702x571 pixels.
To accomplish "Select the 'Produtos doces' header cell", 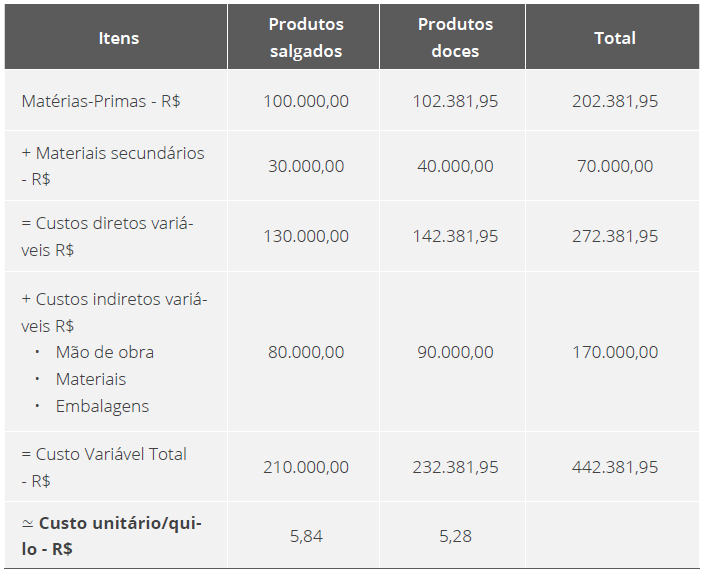I will [455, 37].
